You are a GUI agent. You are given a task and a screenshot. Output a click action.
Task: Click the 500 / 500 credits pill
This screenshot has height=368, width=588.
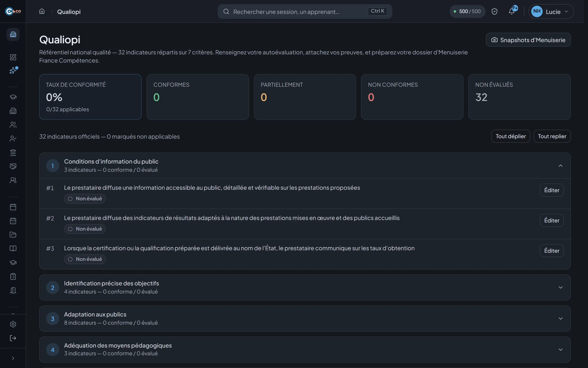pyautogui.click(x=467, y=11)
